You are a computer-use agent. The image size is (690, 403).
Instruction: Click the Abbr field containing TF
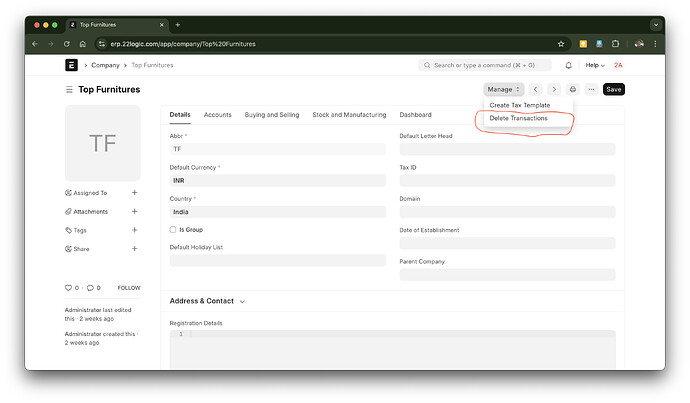(x=278, y=149)
